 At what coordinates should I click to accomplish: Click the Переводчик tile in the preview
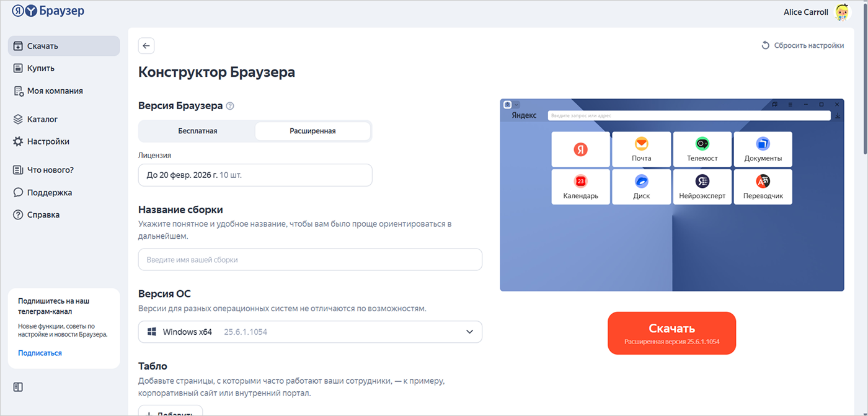(763, 187)
